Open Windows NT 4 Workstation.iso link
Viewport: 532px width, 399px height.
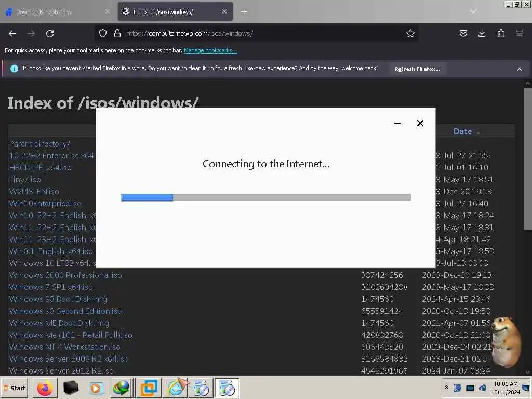pos(64,347)
